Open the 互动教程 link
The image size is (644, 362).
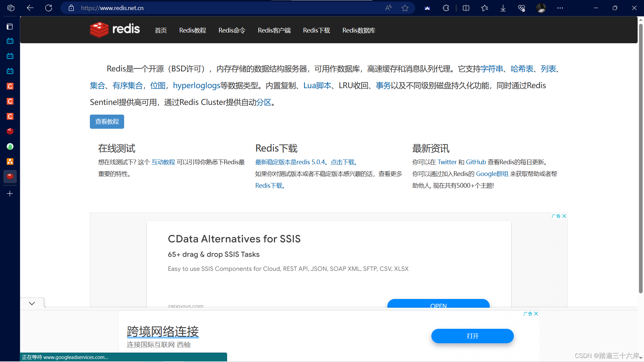point(163,162)
